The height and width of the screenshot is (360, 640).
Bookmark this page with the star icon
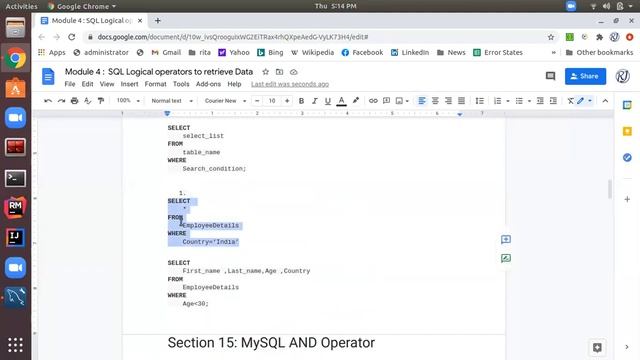(x=551, y=37)
